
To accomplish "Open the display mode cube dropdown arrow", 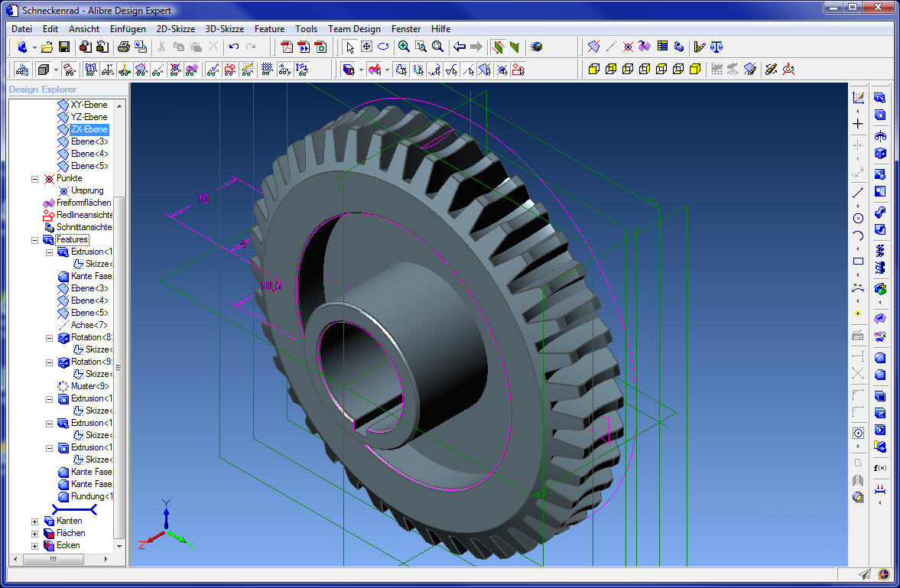I will pos(56,70).
